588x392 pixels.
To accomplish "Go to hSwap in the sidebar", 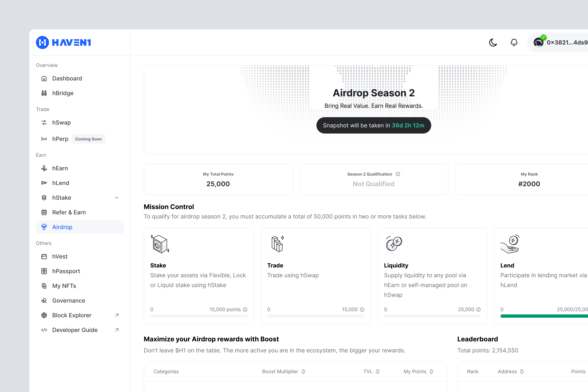I will coord(61,122).
